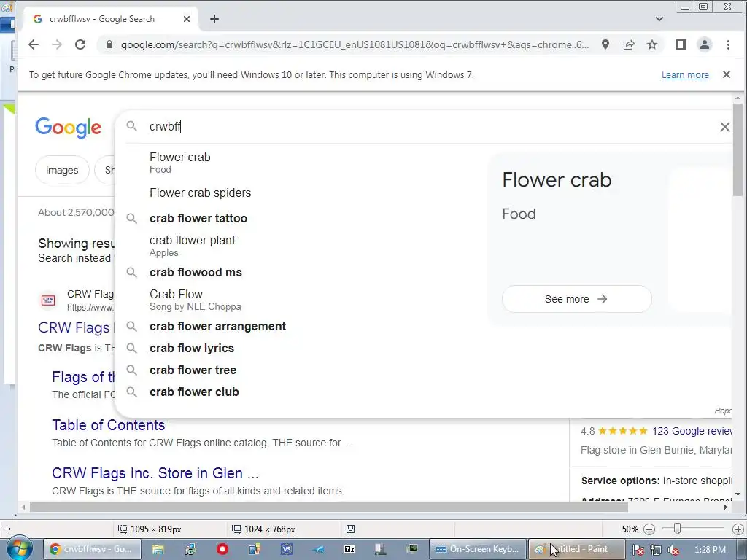Click the Action Center flag tray icon
This screenshot has height=560, width=747.
tap(638, 550)
